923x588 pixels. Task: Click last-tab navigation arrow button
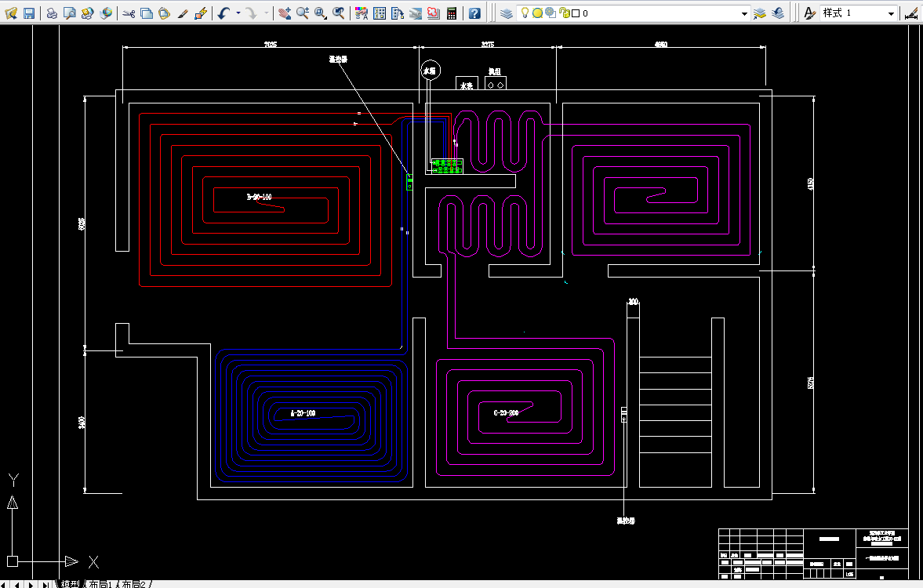[45, 584]
